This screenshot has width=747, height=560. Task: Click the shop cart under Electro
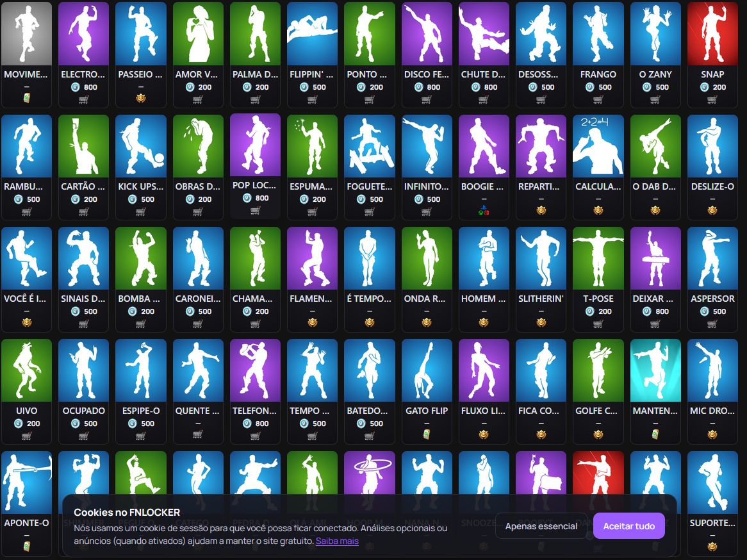pos(83,99)
